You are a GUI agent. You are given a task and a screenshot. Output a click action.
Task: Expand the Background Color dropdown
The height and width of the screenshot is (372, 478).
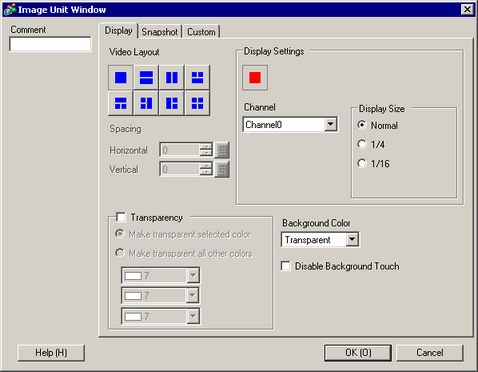pos(352,239)
